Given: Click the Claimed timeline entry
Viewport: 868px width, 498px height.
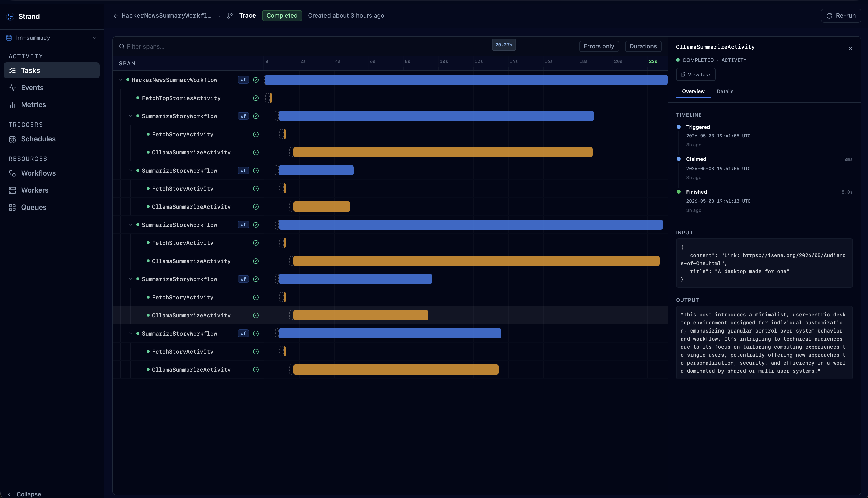Looking at the screenshot, I should [764, 168].
